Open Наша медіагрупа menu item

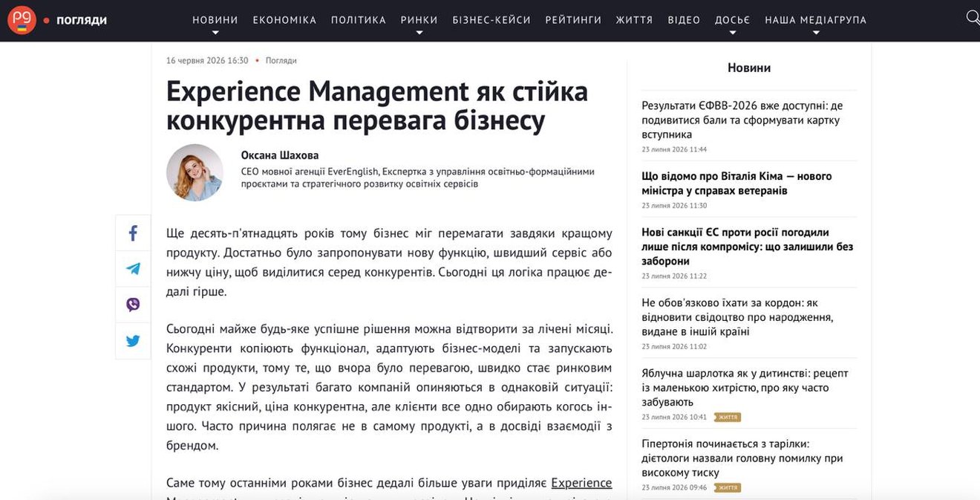(x=816, y=20)
